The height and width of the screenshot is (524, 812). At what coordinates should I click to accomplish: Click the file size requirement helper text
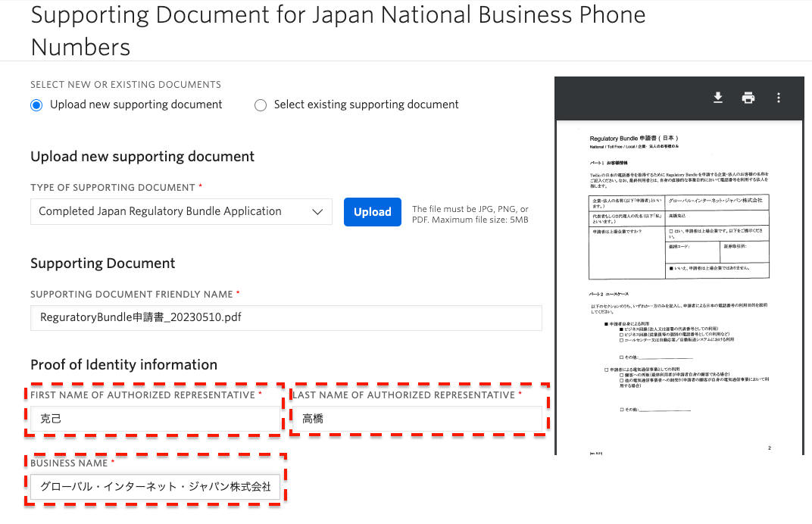[470, 213]
